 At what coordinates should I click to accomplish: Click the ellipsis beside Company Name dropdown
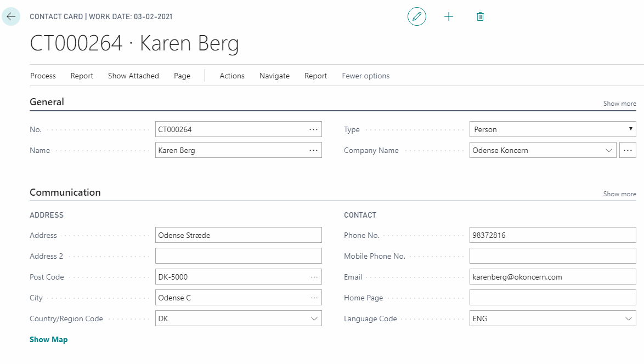628,150
